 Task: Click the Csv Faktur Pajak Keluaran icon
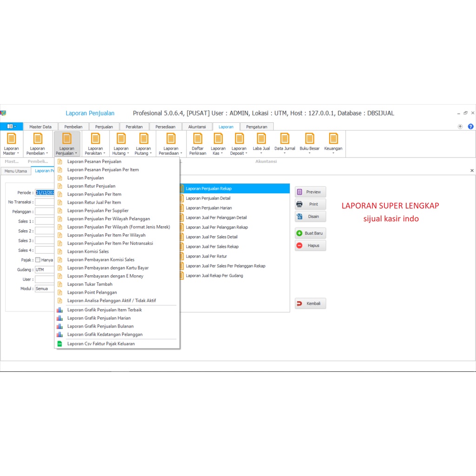[60, 344]
